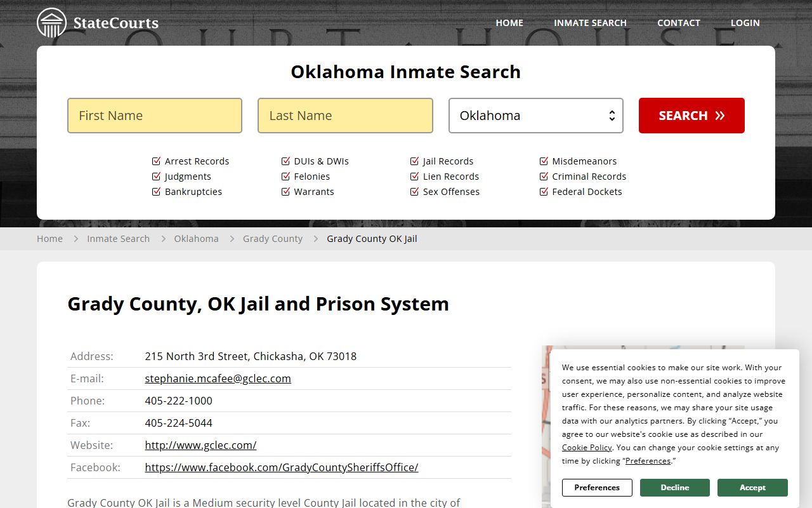The height and width of the screenshot is (508, 812).
Task: Click the Accept cookie button
Action: [752, 488]
